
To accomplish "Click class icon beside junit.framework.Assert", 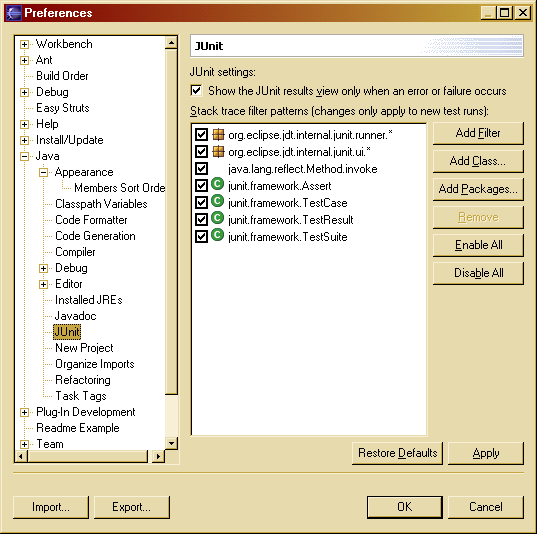I will [x=217, y=184].
